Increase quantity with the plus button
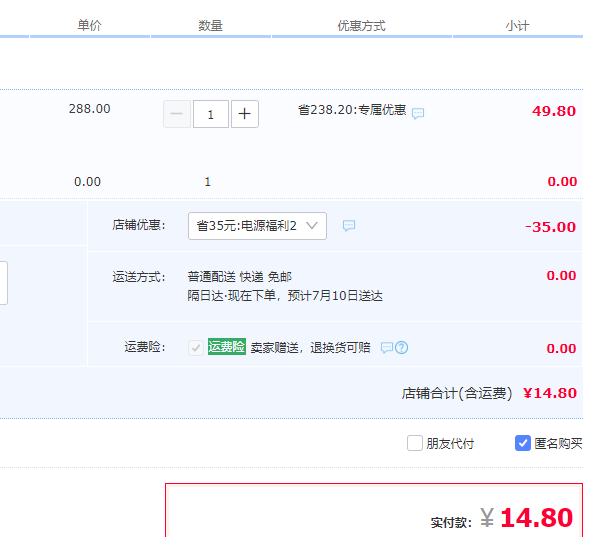The width and height of the screenshot is (594, 537). coord(245,114)
